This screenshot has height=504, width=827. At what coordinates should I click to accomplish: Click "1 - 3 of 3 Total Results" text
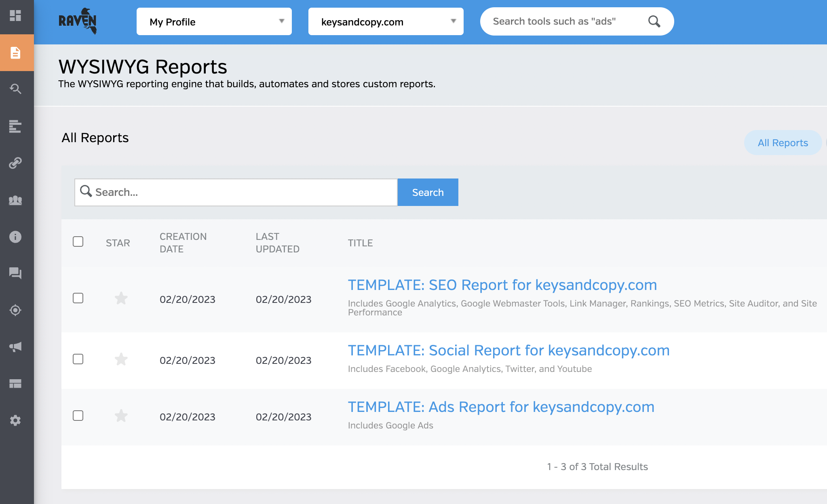(597, 467)
